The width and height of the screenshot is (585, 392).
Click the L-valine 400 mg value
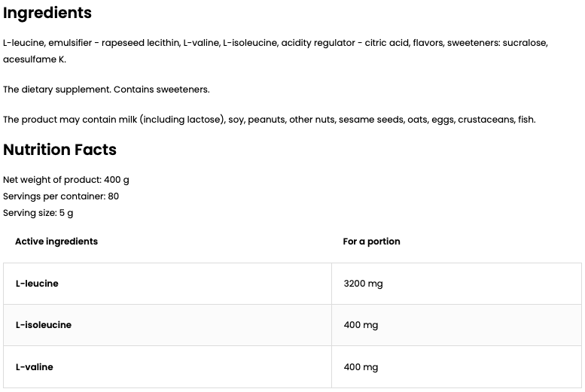click(x=361, y=367)
